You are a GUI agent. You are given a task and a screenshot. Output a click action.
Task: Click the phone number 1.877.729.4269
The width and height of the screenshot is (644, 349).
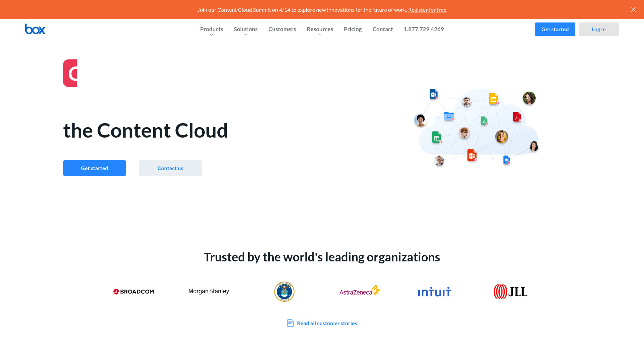pos(424,29)
